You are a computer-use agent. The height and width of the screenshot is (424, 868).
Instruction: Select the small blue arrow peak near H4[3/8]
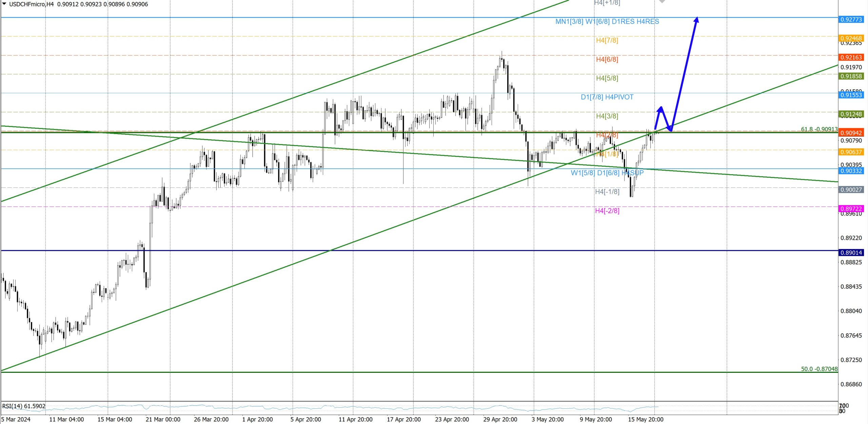tap(660, 109)
